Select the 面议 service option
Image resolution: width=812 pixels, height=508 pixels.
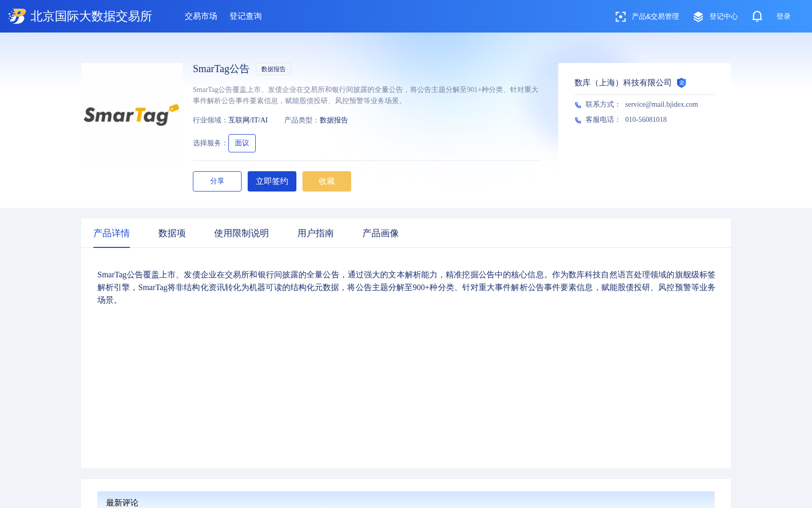[242, 143]
